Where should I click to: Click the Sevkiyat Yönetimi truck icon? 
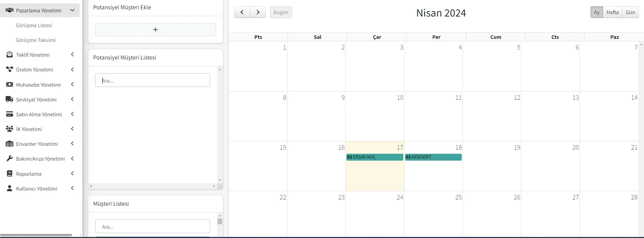pyautogui.click(x=10, y=99)
